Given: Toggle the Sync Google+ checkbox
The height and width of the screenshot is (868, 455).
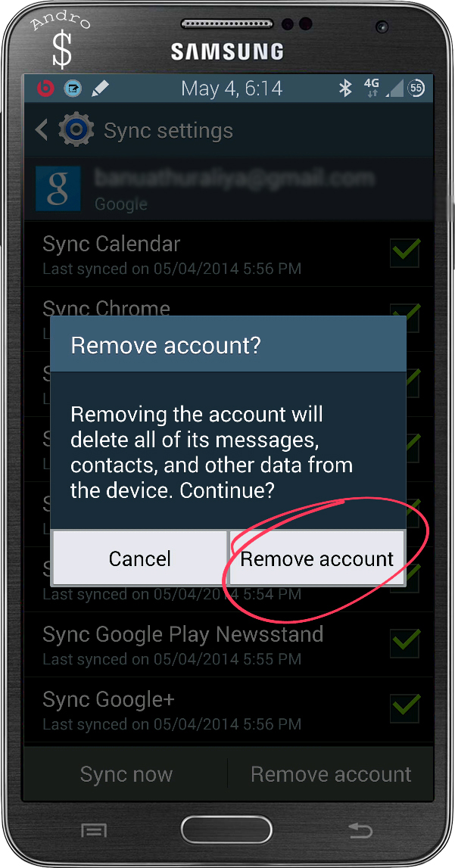Looking at the screenshot, I should (x=405, y=708).
